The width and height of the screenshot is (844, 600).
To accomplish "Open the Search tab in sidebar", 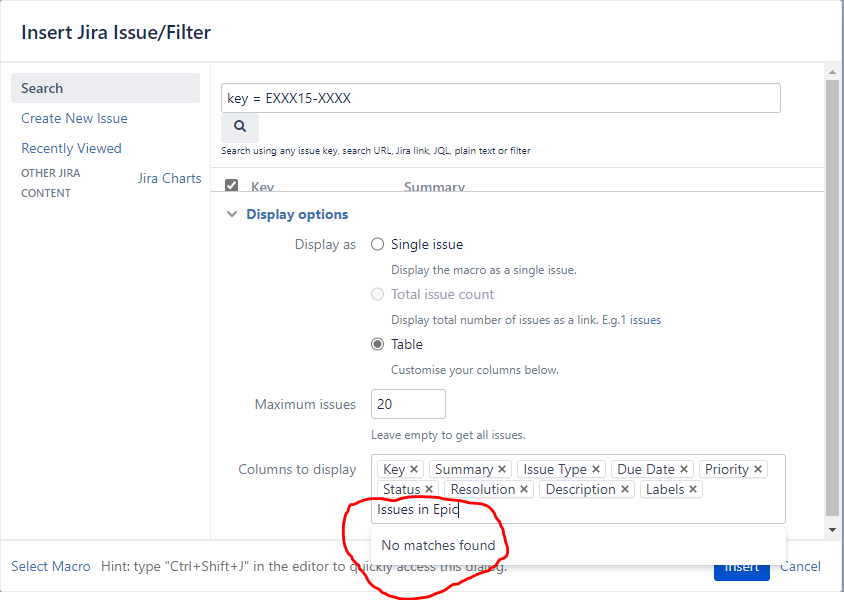I will pos(106,88).
